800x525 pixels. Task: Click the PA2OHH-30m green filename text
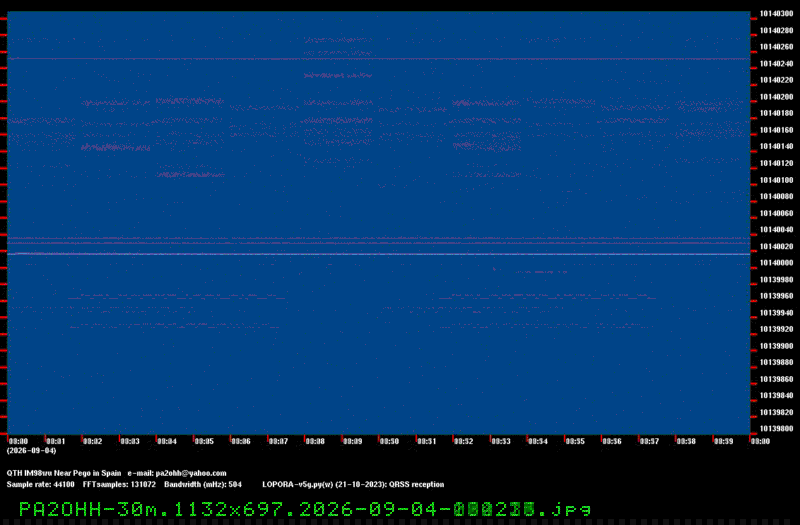click(87, 509)
